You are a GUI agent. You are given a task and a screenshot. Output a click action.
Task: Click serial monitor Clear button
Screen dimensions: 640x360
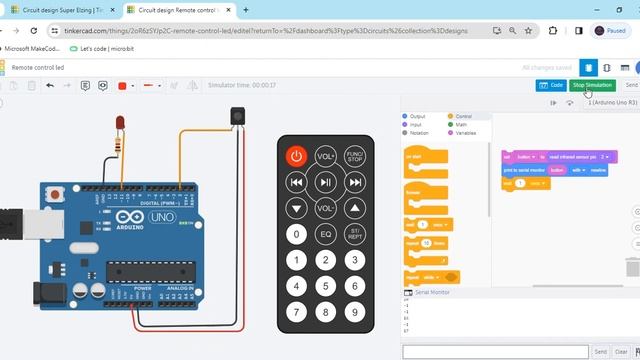tap(621, 351)
